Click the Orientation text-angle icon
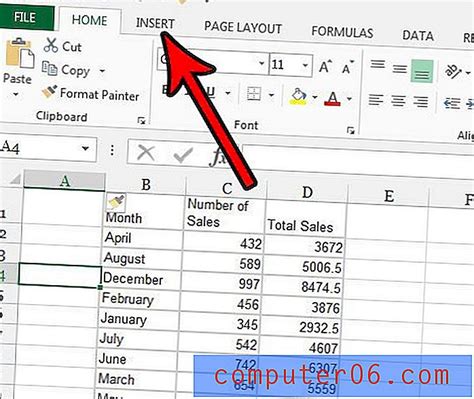 [x=453, y=72]
